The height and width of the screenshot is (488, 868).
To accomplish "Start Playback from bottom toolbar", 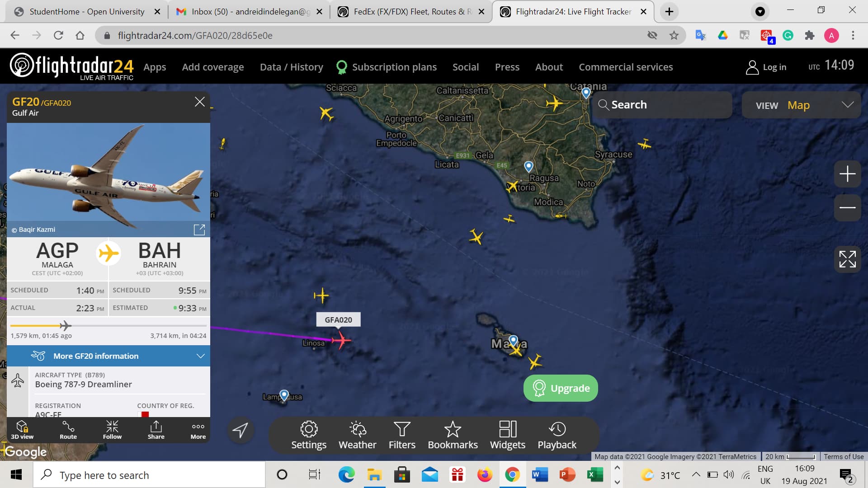I will pyautogui.click(x=557, y=435).
